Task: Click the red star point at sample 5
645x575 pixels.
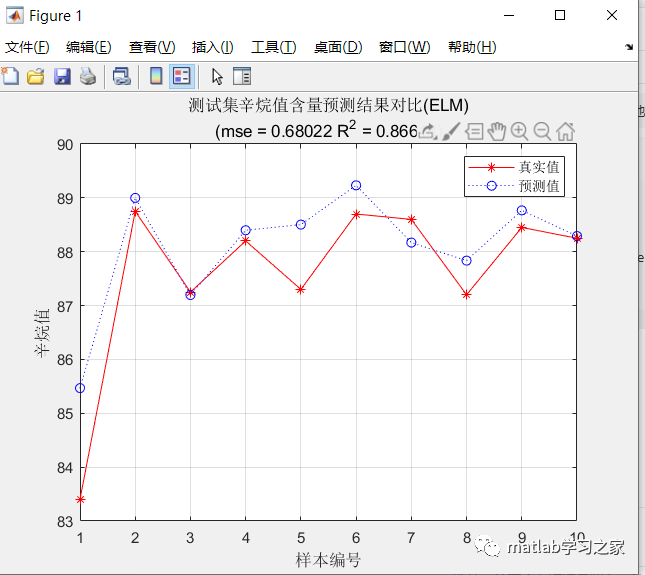Action: click(x=301, y=290)
